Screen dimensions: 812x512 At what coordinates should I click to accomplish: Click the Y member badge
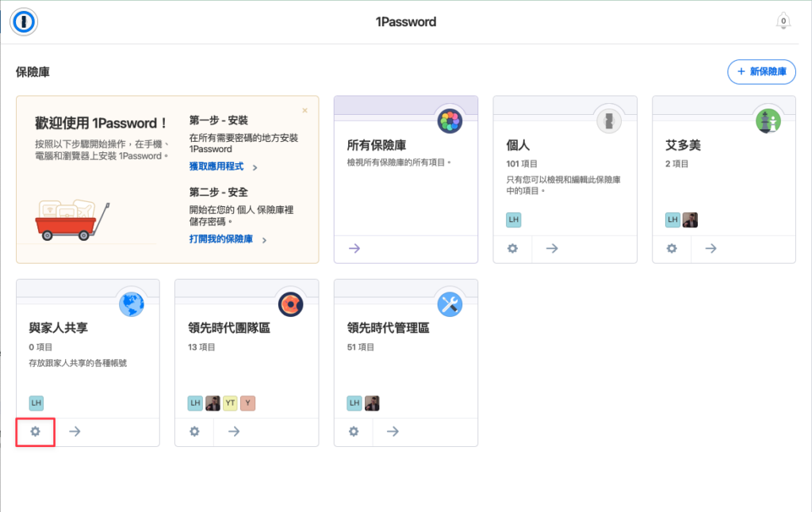click(248, 403)
